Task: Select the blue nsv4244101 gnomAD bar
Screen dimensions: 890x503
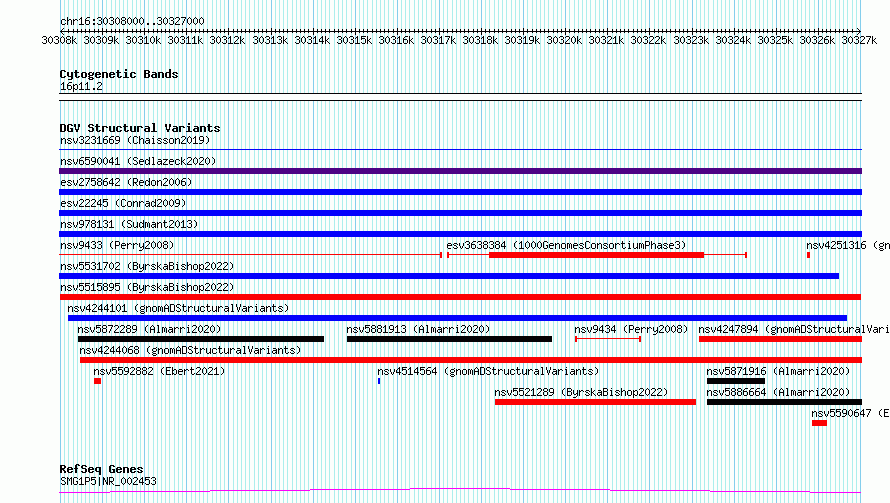Action: tap(457, 318)
